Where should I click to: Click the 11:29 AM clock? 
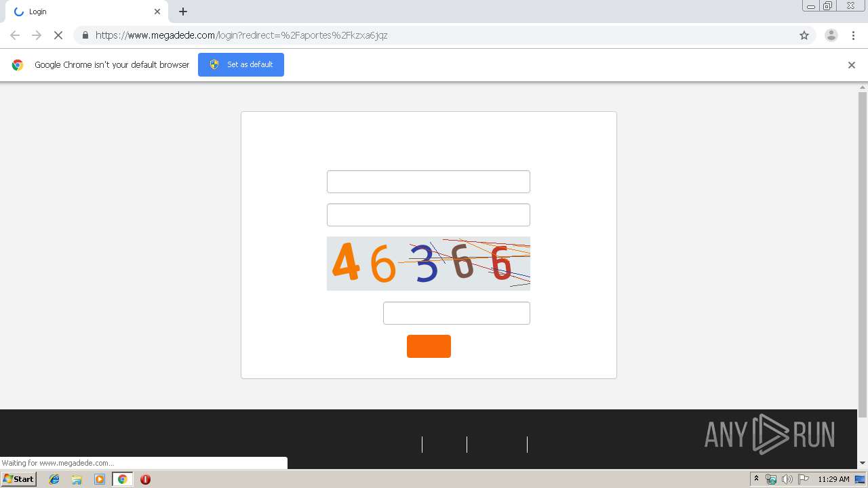[x=833, y=479]
